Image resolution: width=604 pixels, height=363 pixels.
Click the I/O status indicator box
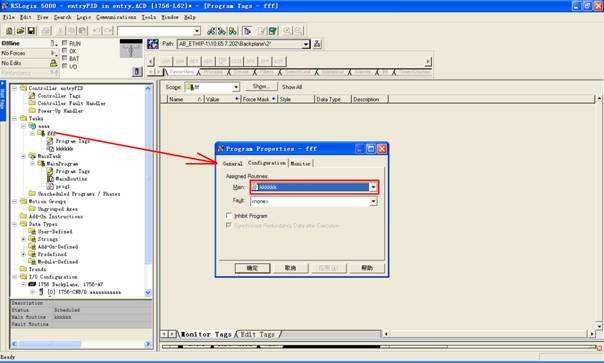(65, 66)
